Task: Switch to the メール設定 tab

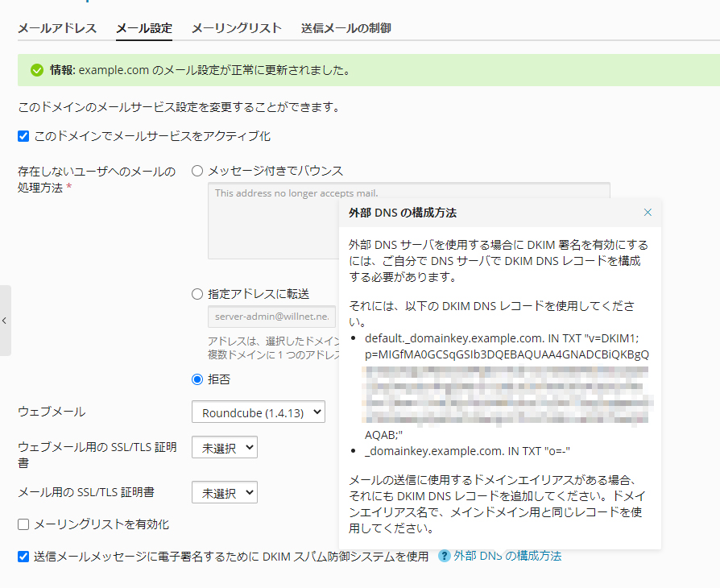Action: pyautogui.click(x=144, y=28)
